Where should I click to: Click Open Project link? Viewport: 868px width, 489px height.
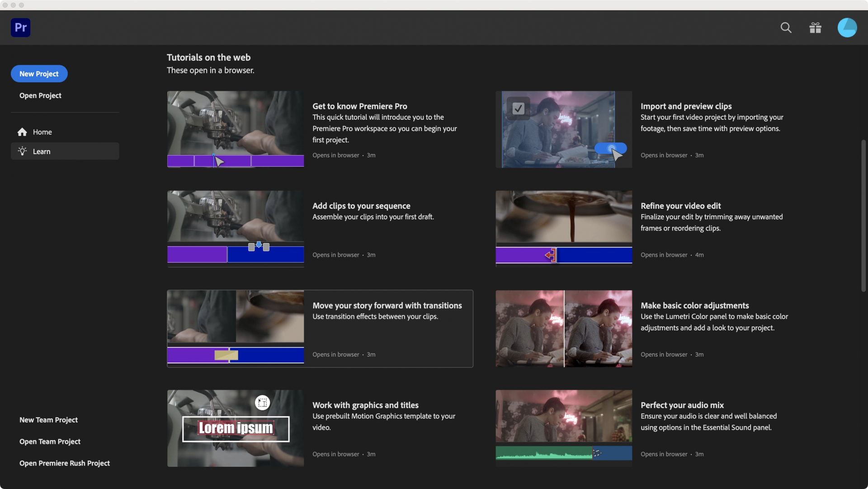40,95
